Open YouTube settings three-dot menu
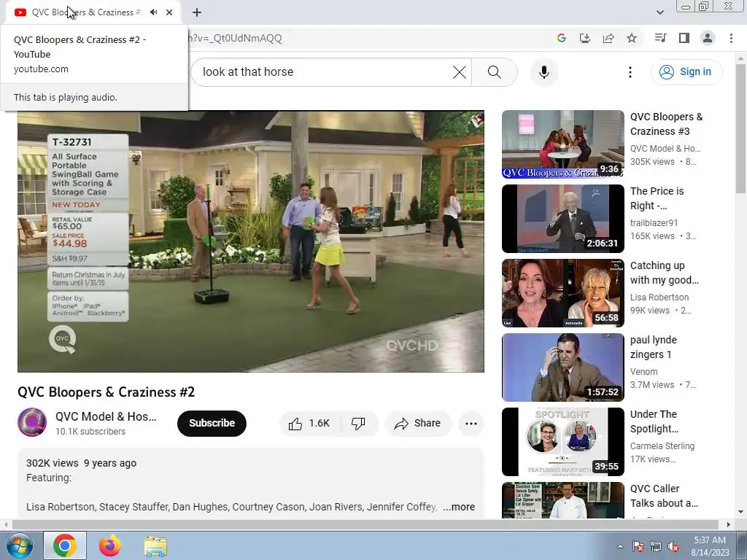Viewport: 747px width, 560px height. [630, 72]
